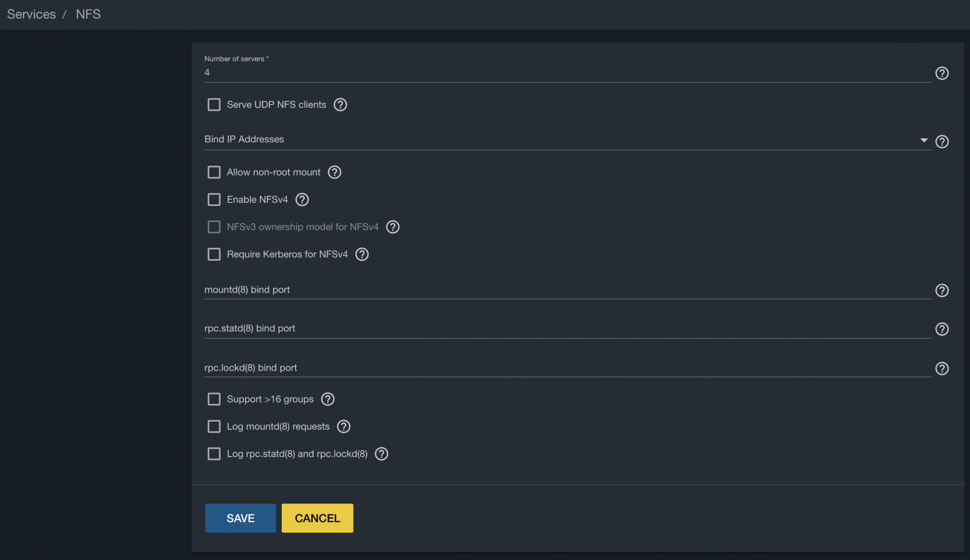Click help icon beside Bind IP Addresses
The image size is (970, 560).
942,141
